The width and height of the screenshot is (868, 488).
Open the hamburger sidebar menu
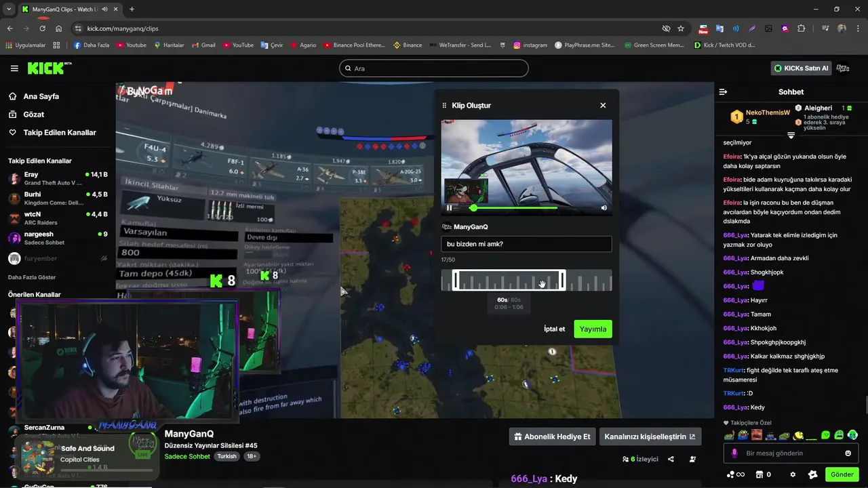[x=14, y=68]
